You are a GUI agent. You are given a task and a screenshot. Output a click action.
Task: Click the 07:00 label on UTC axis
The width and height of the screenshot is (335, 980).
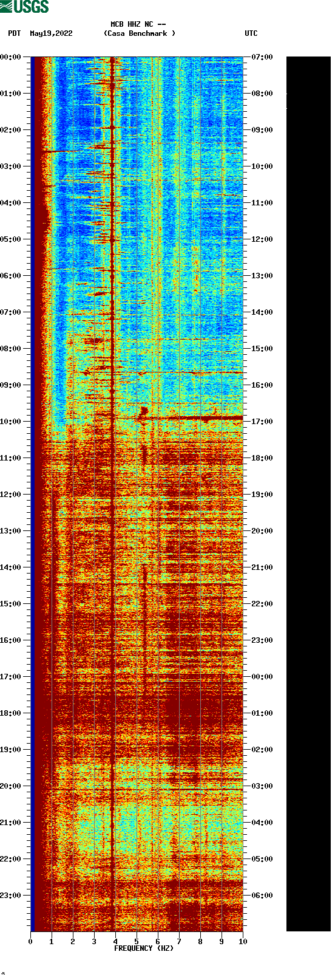tap(262, 57)
